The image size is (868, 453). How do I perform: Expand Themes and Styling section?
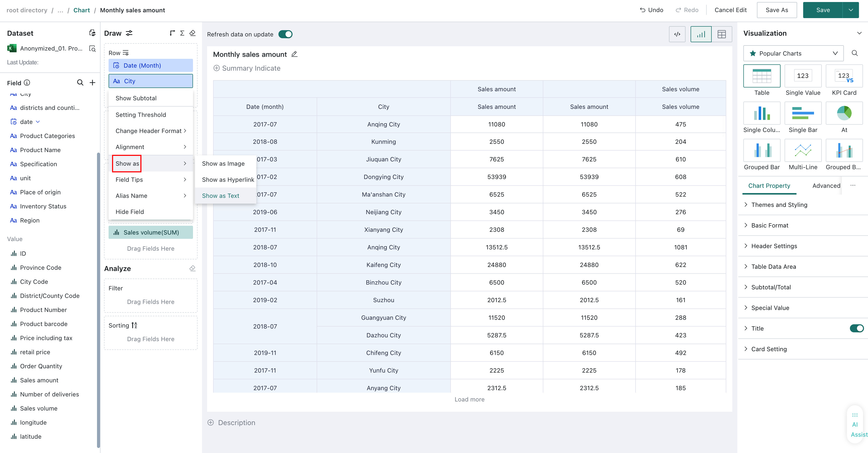coord(779,205)
